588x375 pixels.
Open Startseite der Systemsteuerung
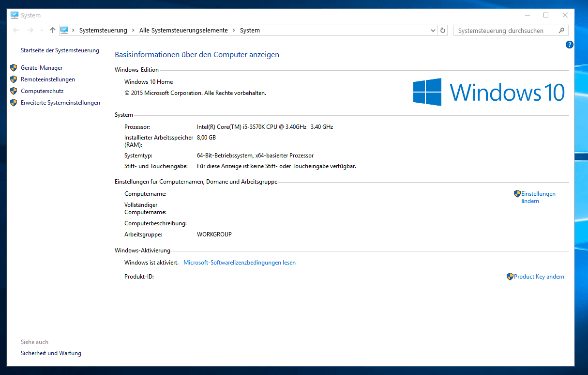pos(60,50)
